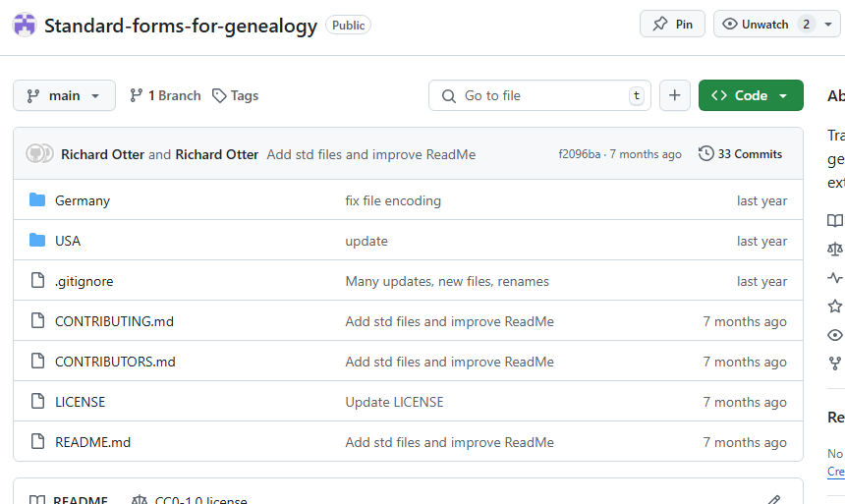Open the main branch selector dropdown

[64, 95]
